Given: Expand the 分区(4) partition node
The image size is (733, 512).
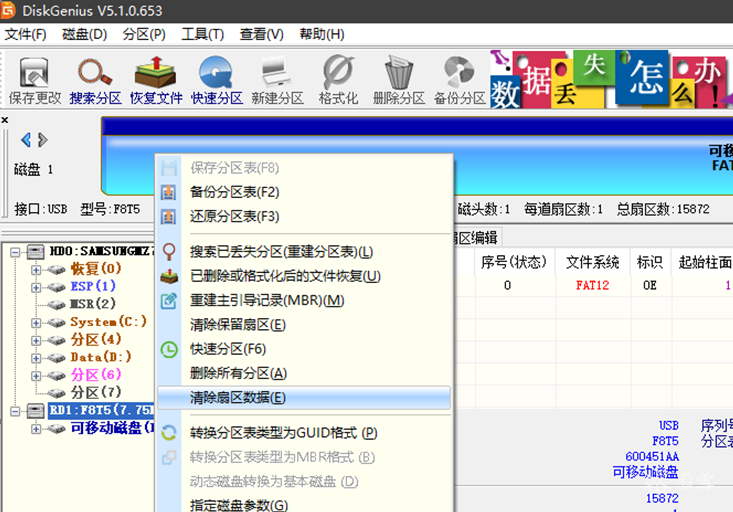Looking at the screenshot, I should pyautogui.click(x=36, y=340).
